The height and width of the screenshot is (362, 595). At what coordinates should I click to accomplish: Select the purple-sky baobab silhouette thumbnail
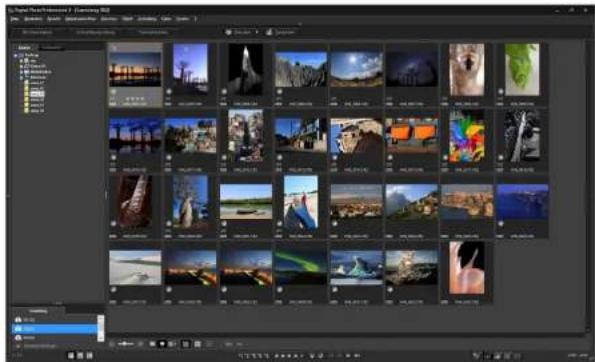(x=190, y=69)
